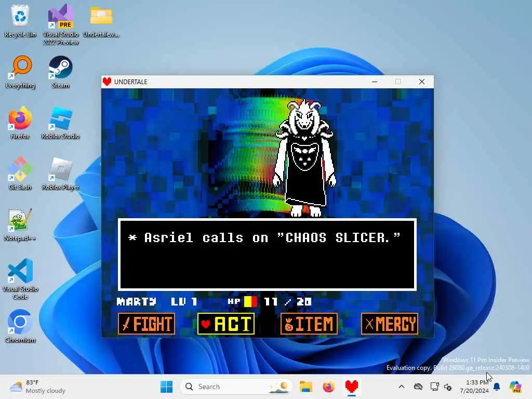Open File Explorer from the taskbar
Image resolution: width=532 pixels, height=399 pixels.
tap(305, 387)
